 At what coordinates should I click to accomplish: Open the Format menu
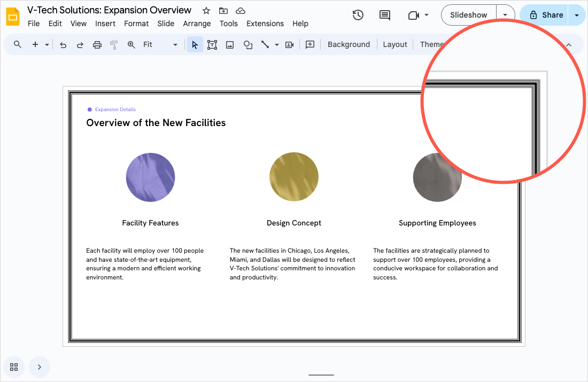click(136, 24)
